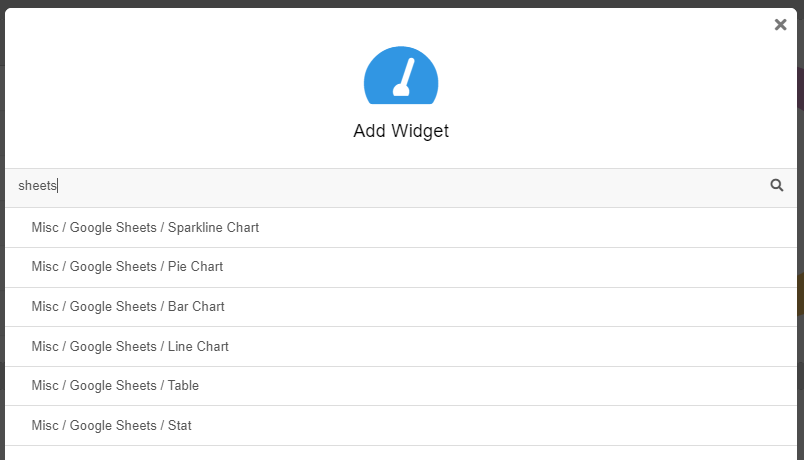
Task: Add the Google Sheets Bar Chart widget
Action: [x=401, y=307]
